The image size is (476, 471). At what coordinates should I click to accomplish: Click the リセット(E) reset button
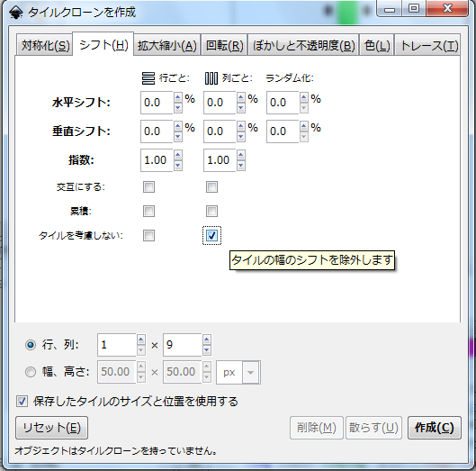click(x=51, y=428)
